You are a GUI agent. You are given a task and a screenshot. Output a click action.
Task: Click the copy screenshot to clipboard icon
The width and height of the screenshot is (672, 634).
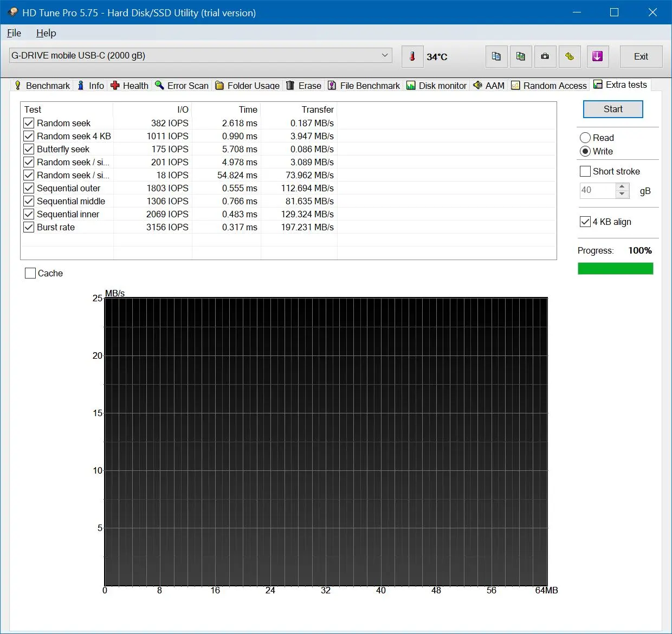(521, 56)
